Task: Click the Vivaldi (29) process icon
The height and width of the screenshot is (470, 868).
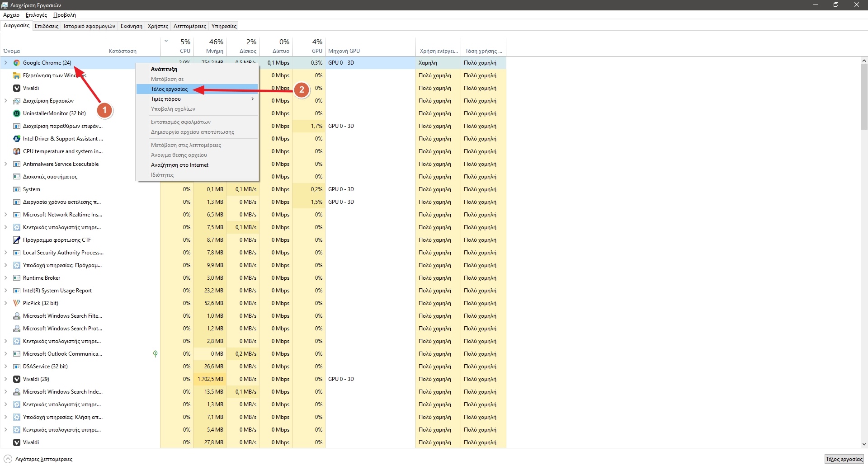Action: [x=17, y=379]
